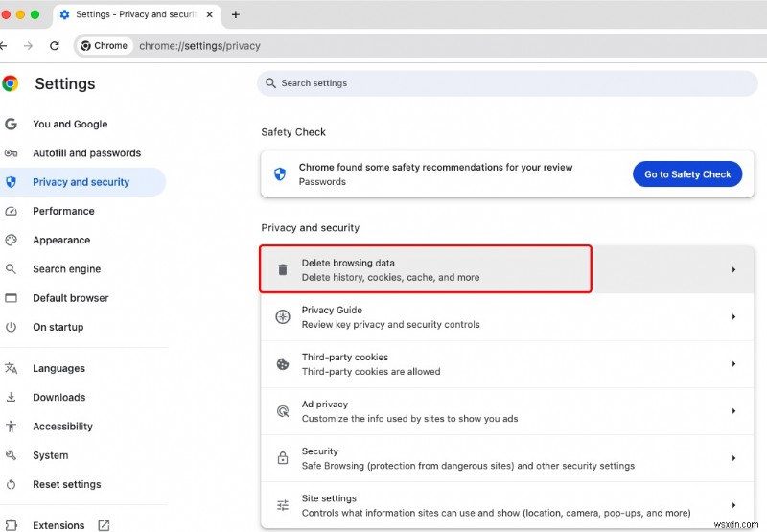767x532 pixels.
Task: Open Languages settings
Action: coord(82,368)
